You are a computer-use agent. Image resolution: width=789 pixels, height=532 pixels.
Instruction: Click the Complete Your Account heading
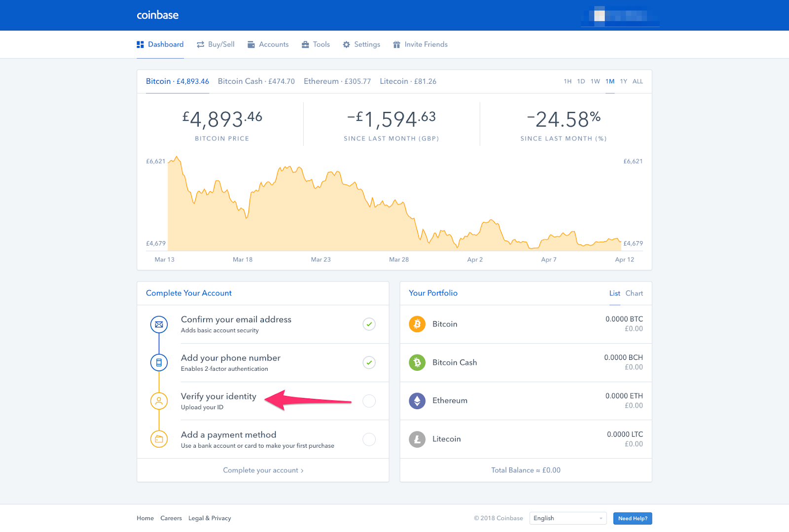189,293
